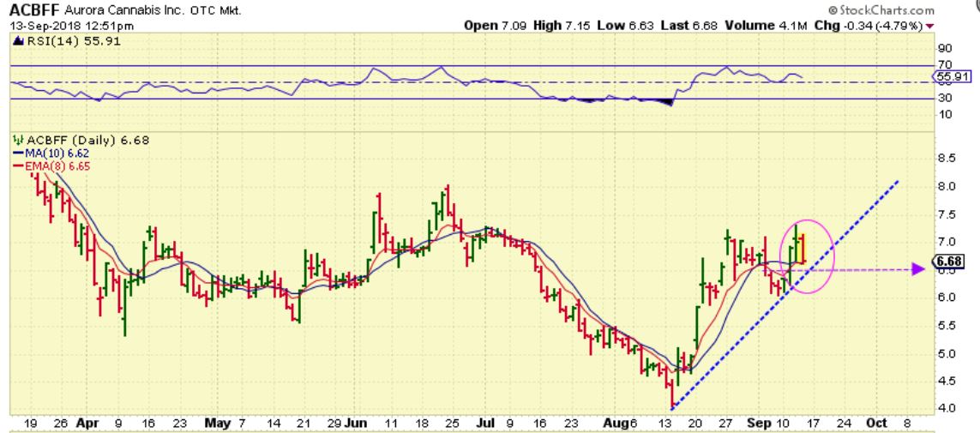Click the RSI(14) 55.91 indicator label
Image resolution: width=980 pixels, height=433 pixels.
point(73,41)
